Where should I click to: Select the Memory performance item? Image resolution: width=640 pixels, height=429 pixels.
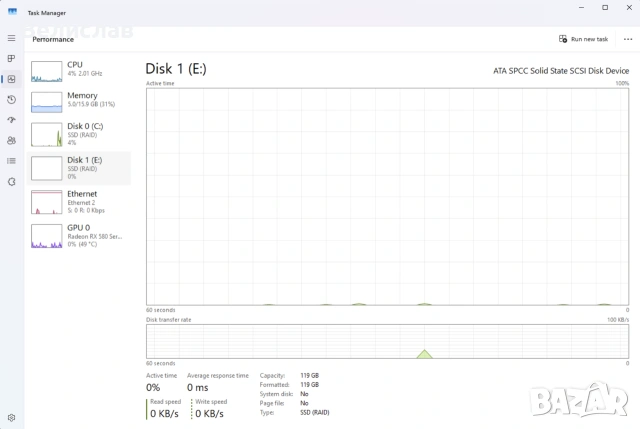79,102
